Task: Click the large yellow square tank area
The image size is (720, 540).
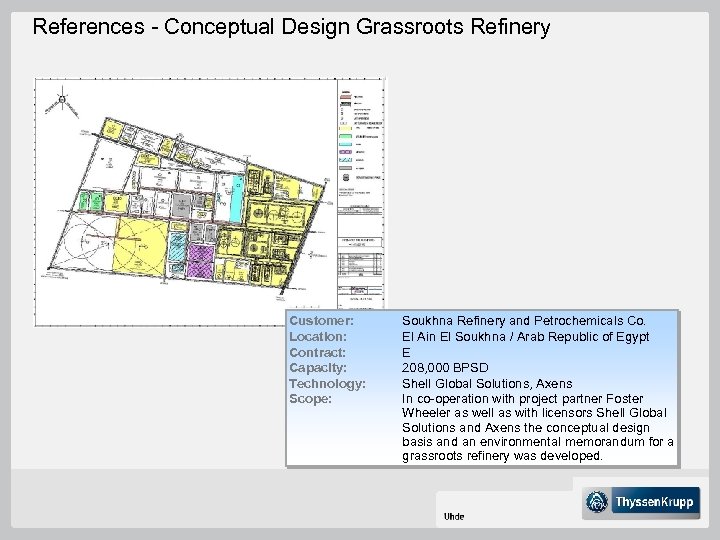Action: (x=138, y=244)
